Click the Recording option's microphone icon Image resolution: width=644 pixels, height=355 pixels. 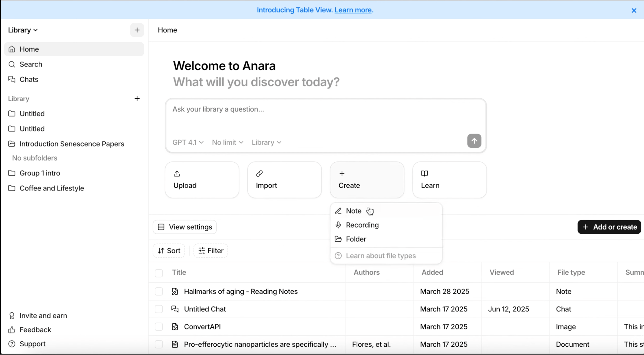[339, 225]
